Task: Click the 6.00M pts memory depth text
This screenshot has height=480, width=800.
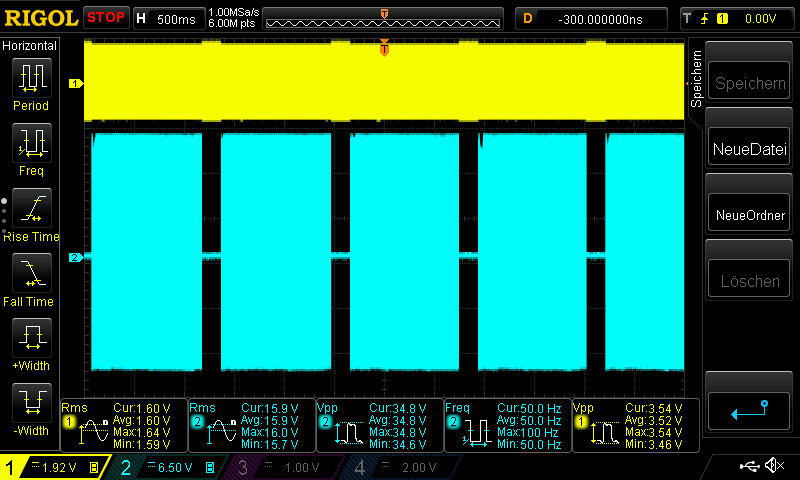Action: point(232,23)
